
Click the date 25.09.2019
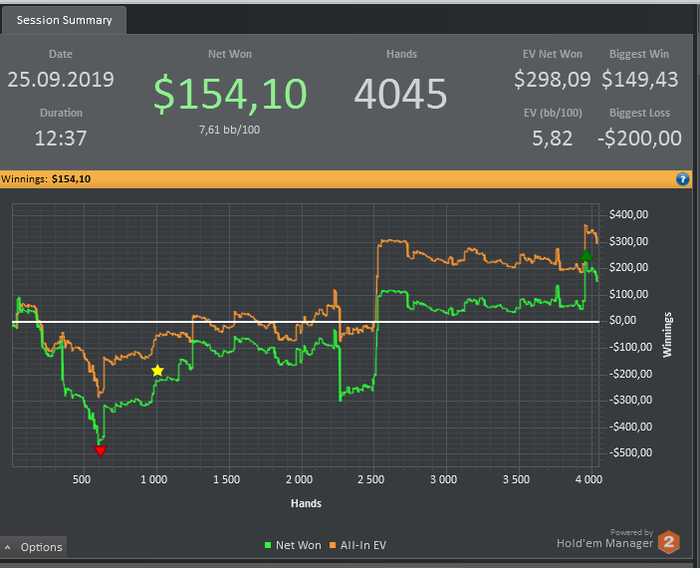coord(61,79)
